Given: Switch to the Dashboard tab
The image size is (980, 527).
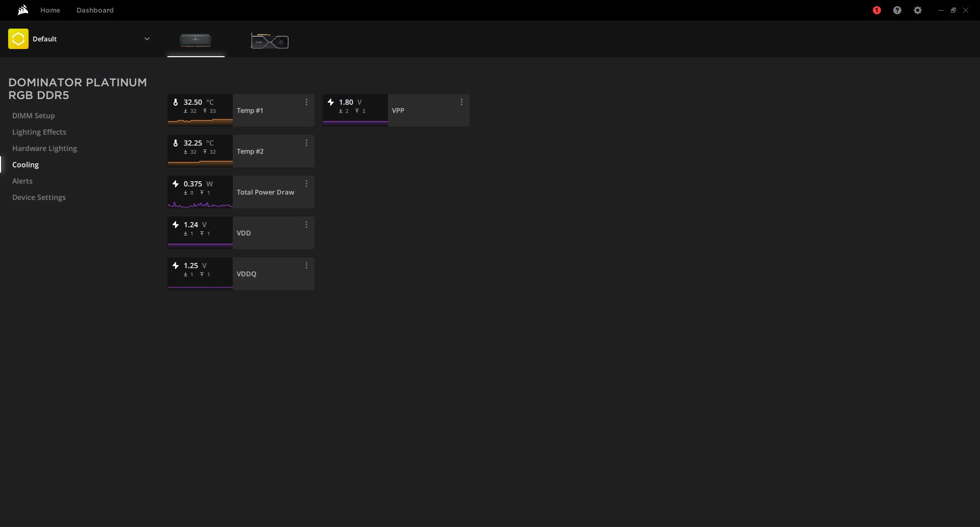Looking at the screenshot, I should 95,10.
